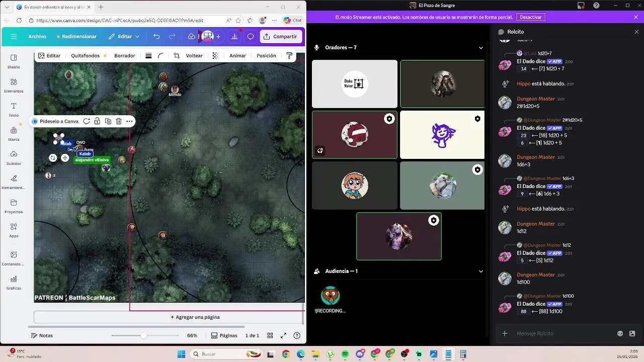Image resolution: width=644 pixels, height=362 pixels.
Task: Click Windows Start button
Action: [x=181, y=354]
